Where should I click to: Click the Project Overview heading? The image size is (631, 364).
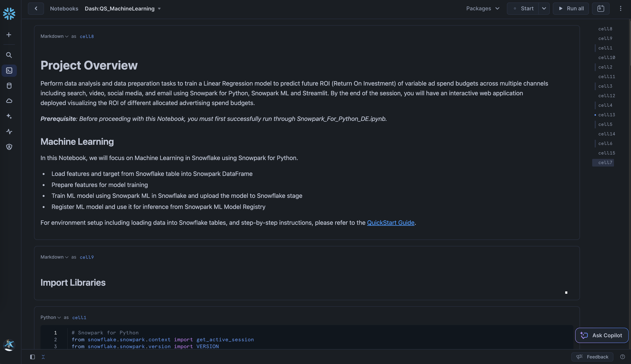[x=89, y=65]
